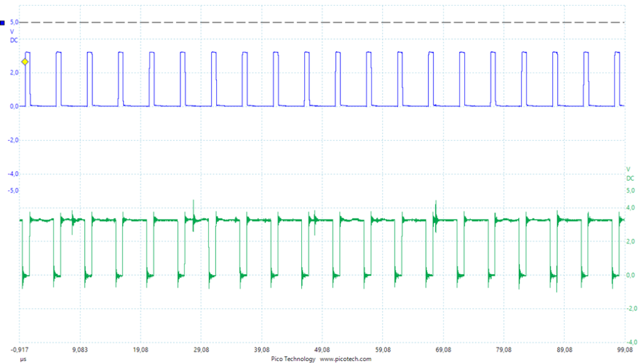This screenshot has height=363, width=644.
Task: Click the green spike near 29 µs
Action: pyautogui.click(x=193, y=206)
